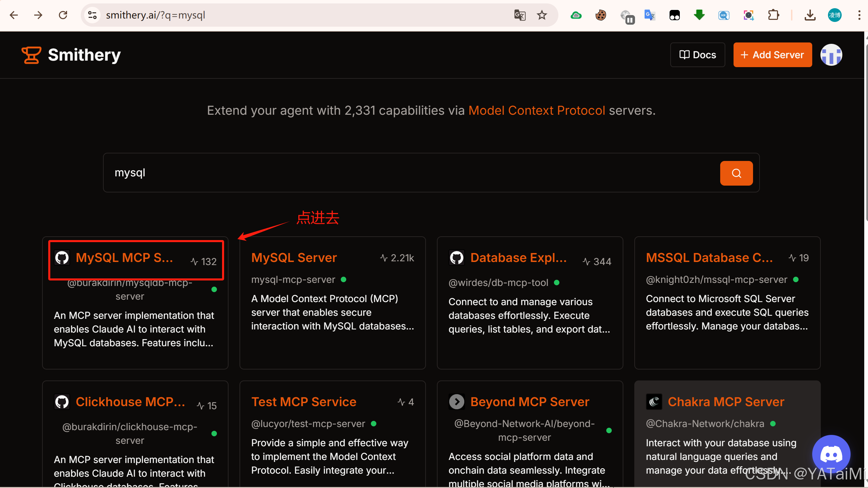Open the MySQL Server card title
The width and height of the screenshot is (868, 488).
pos(294,258)
